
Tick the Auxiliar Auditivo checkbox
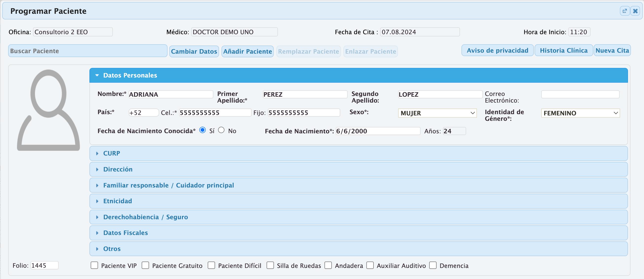point(370,265)
